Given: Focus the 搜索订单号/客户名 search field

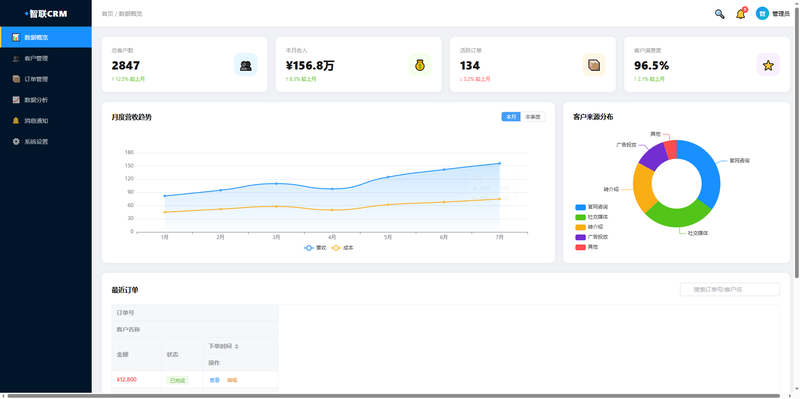Looking at the screenshot, I should 730,289.
